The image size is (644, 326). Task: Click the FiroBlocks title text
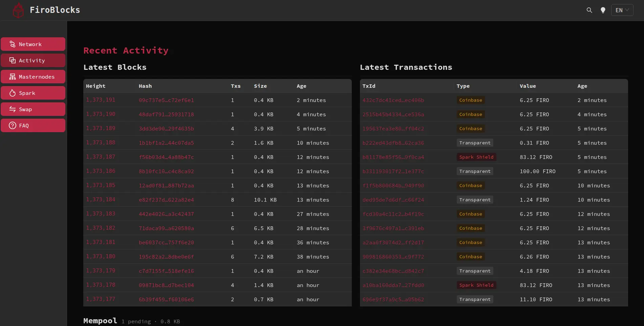pos(55,10)
